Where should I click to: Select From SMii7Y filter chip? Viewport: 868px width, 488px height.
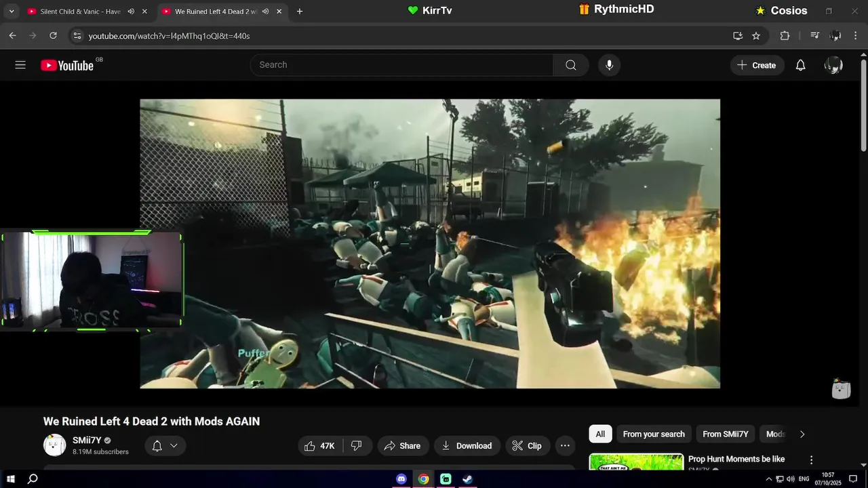(726, 434)
